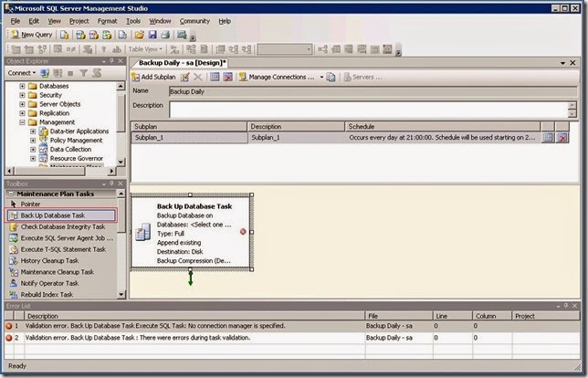
Task: Expand the Server Objects node
Action: pyautogui.click(x=22, y=104)
